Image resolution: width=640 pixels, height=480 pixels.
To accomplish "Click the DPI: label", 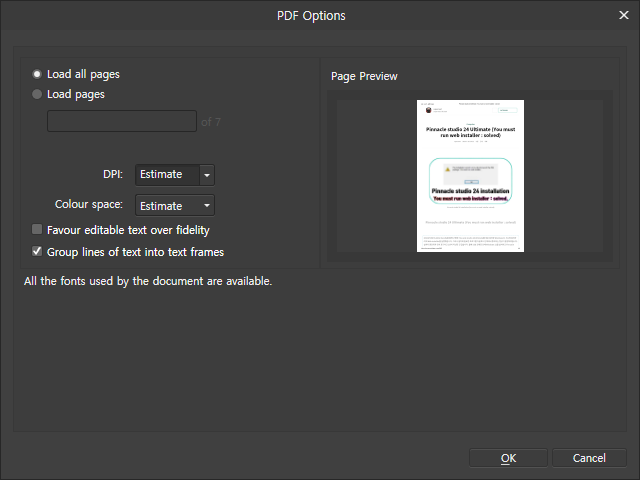I will (113, 174).
